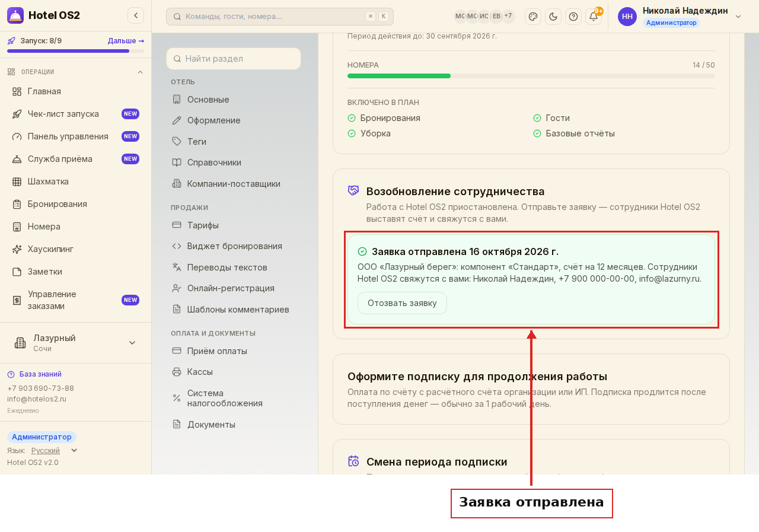759x532 pixels.
Task: Expand the Лазурный hotel selector
Action: pyautogui.click(x=75, y=343)
